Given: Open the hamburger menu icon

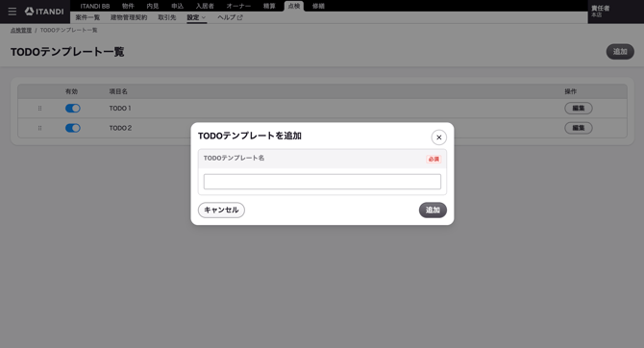Looking at the screenshot, I should (12, 12).
